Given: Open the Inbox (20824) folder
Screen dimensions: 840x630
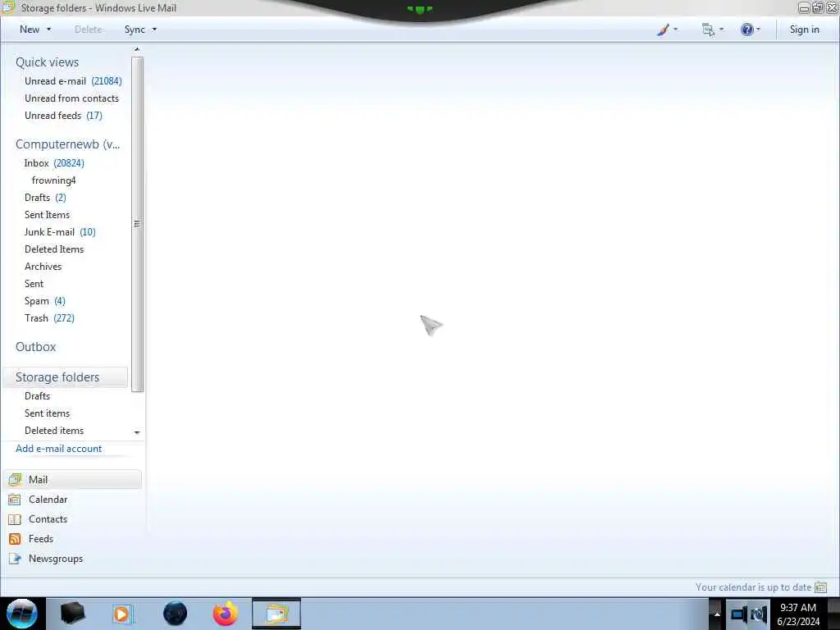Looking at the screenshot, I should click(54, 163).
